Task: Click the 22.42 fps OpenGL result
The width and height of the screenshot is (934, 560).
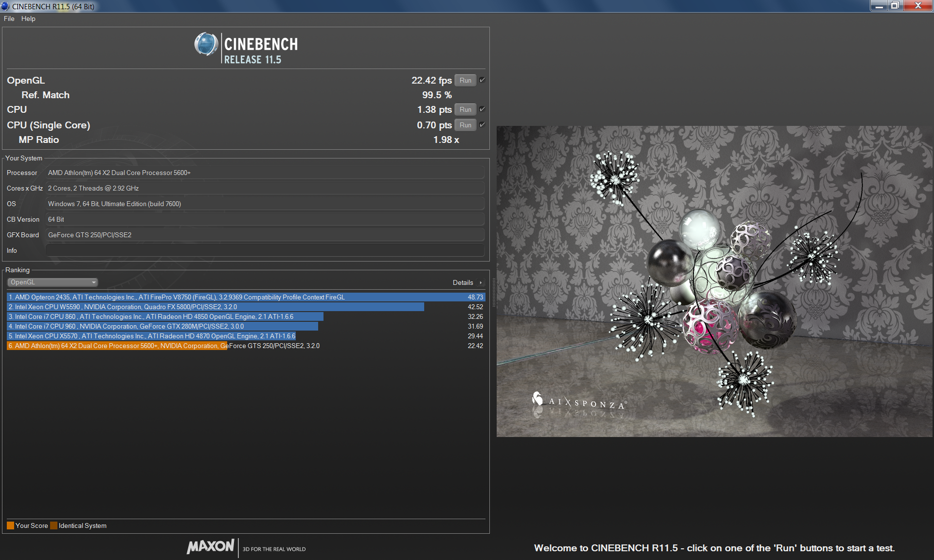Action: (431, 81)
